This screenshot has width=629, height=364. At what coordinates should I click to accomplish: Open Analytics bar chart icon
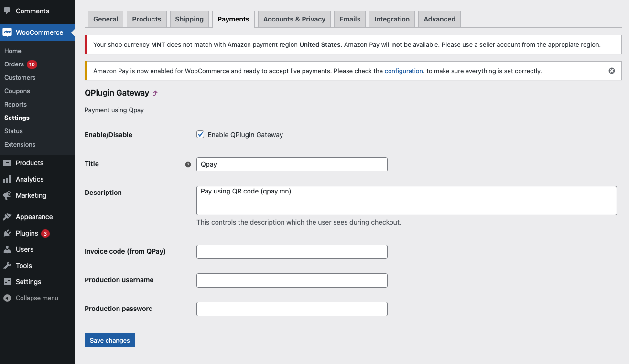(7, 179)
